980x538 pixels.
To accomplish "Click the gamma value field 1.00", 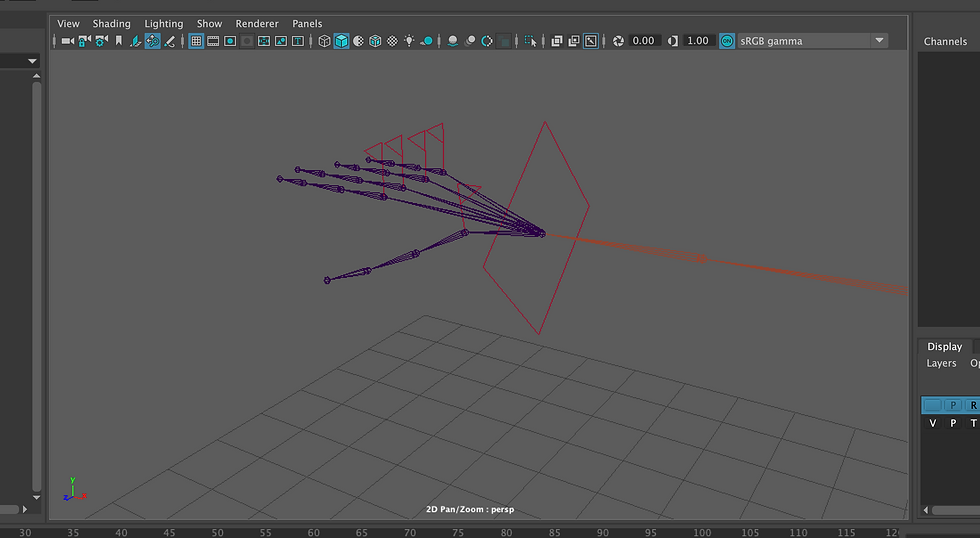I will (x=698, y=41).
